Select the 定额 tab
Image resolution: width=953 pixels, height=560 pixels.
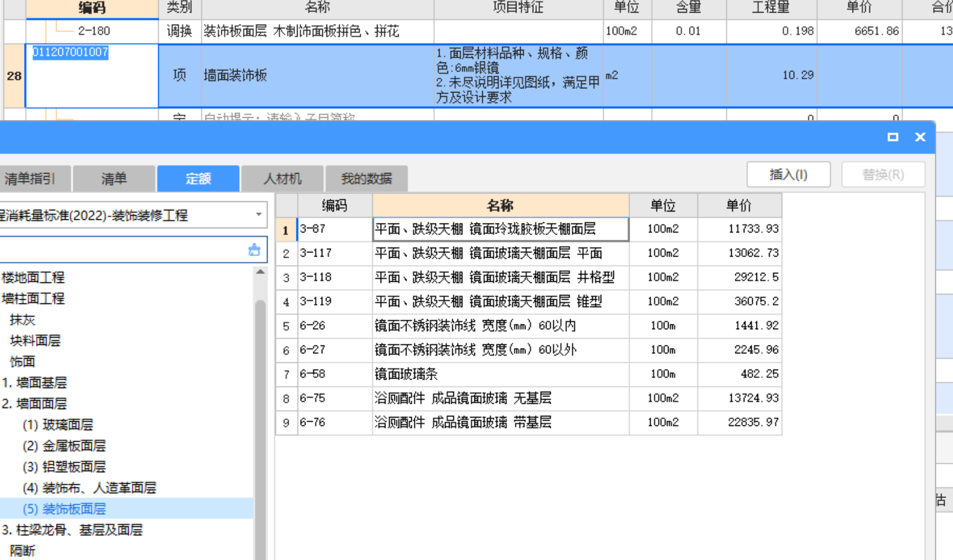click(x=198, y=178)
